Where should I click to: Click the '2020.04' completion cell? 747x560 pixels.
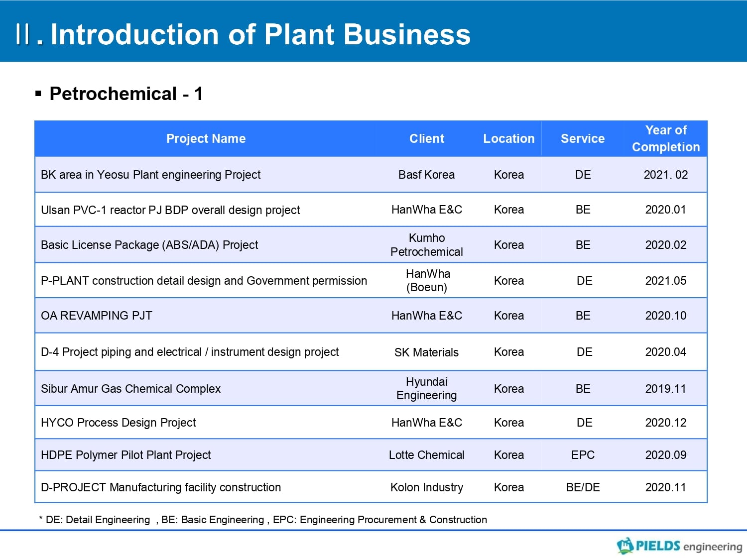click(666, 352)
